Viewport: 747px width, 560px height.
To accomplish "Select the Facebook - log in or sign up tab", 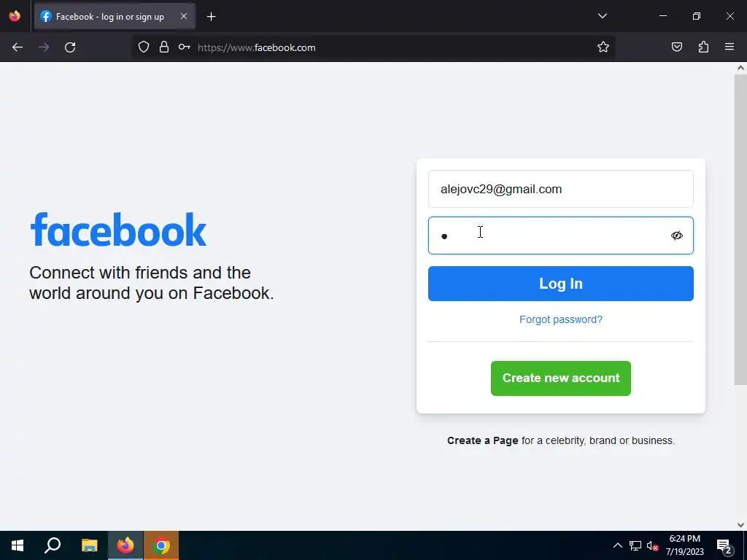I will [115, 17].
